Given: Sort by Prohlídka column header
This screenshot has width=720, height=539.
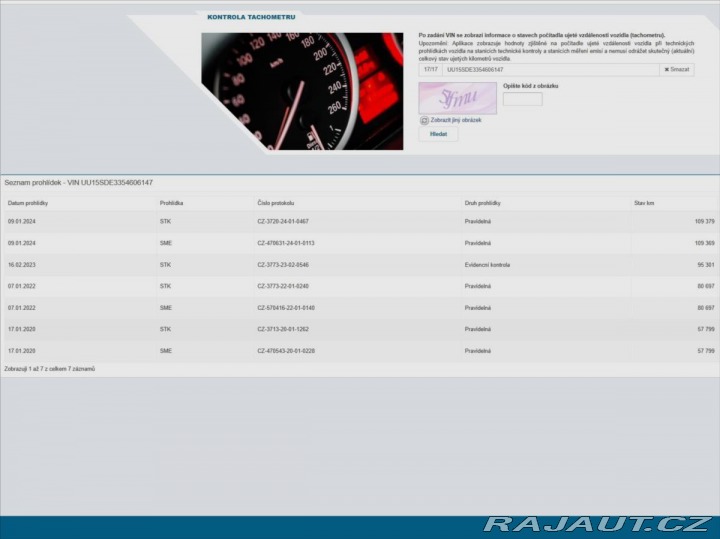Looking at the screenshot, I should [x=171, y=203].
